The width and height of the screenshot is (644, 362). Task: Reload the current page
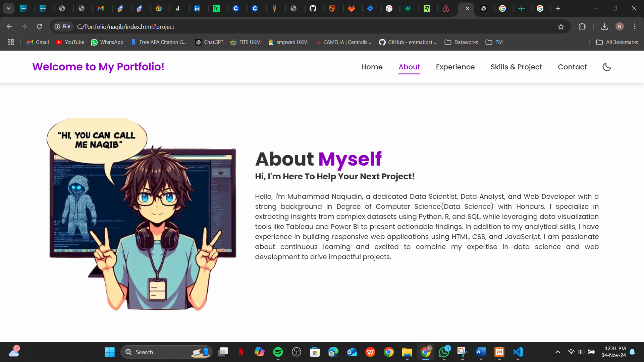(39, 26)
